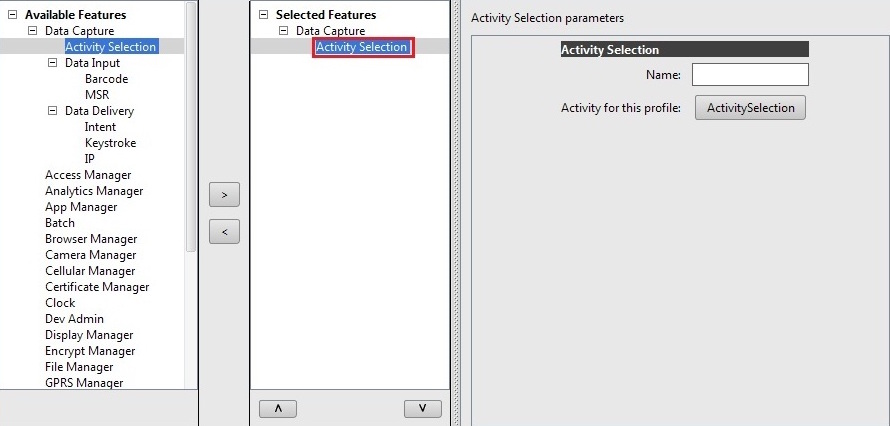Collapse the Selected Features root node
This screenshot has width=890, height=426.
[264, 15]
